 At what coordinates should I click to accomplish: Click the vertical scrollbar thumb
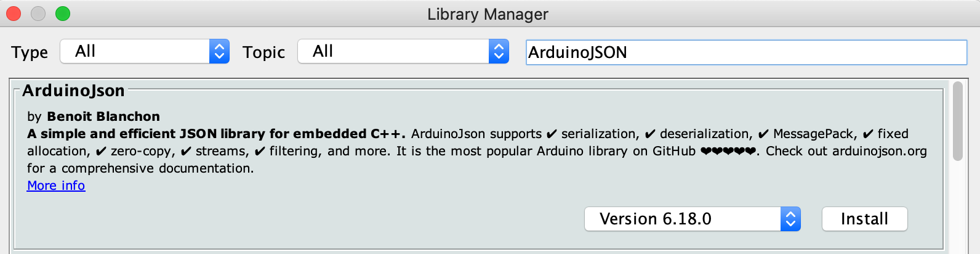957,121
